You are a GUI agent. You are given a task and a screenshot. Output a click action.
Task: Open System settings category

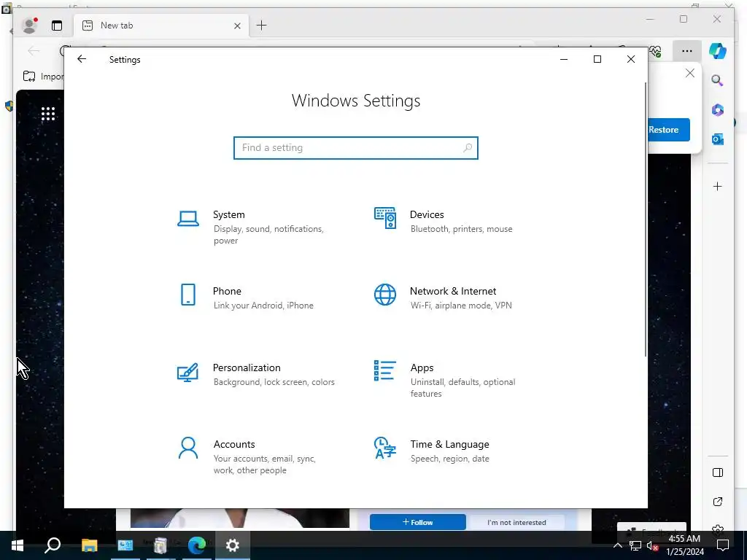[x=258, y=227]
